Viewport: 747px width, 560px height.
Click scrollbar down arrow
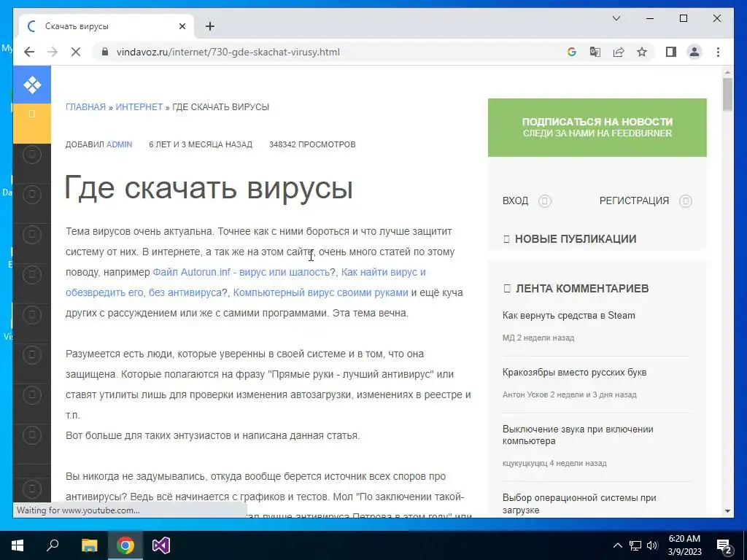click(727, 511)
